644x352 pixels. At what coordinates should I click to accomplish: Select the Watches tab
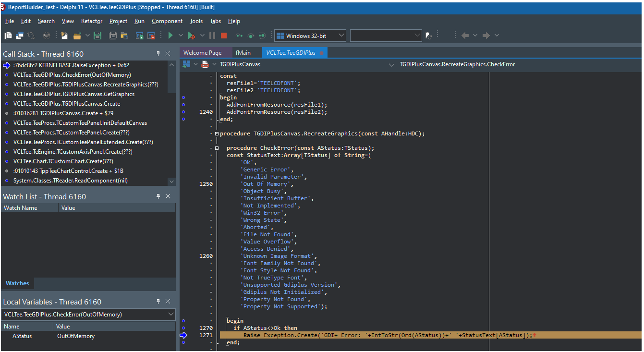point(17,283)
